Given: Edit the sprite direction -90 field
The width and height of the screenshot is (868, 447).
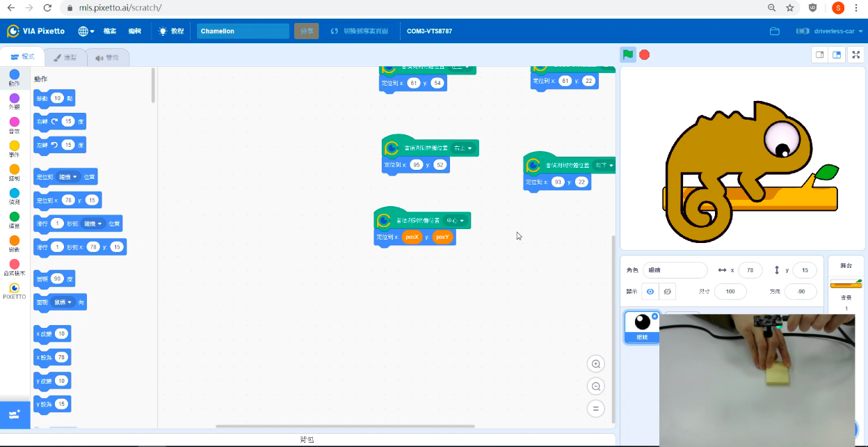Looking at the screenshot, I should point(801,292).
